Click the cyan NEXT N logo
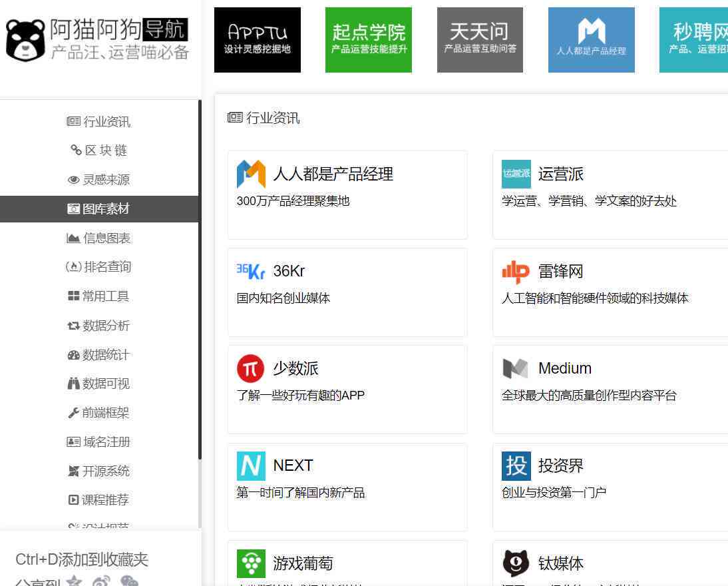 click(x=251, y=465)
